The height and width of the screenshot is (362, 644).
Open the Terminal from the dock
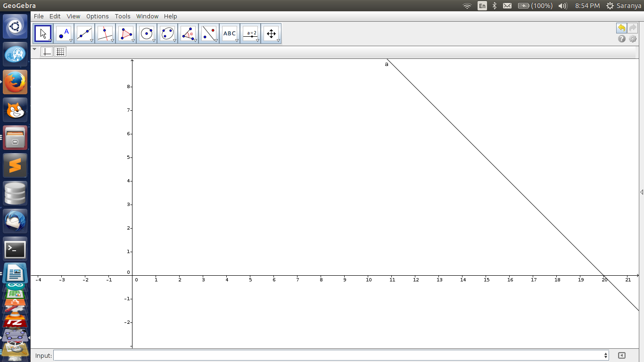(x=16, y=249)
